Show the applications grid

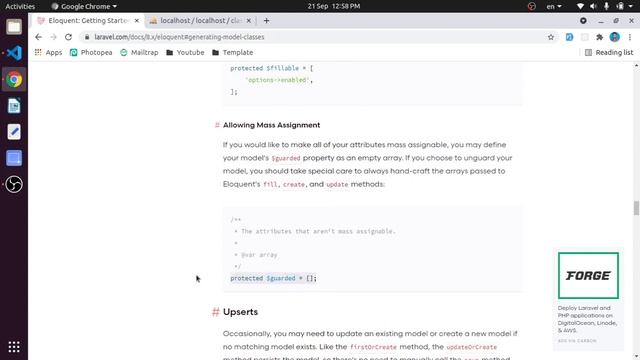(14, 347)
